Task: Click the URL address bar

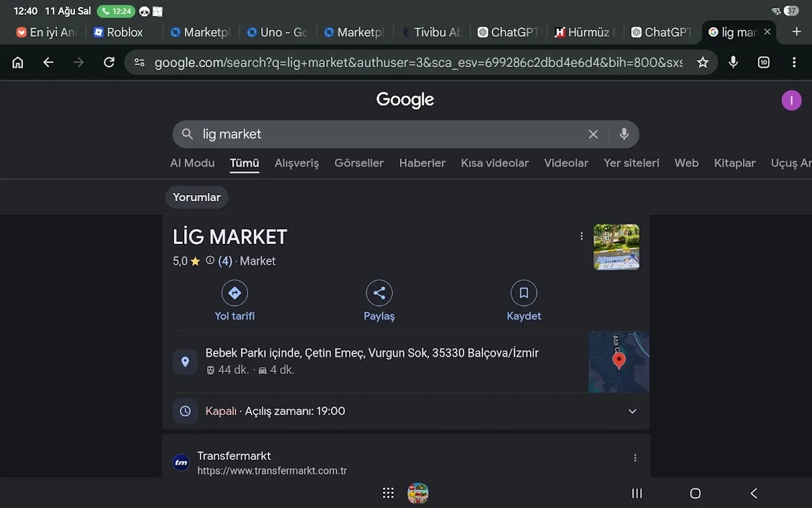Action: pyautogui.click(x=418, y=62)
